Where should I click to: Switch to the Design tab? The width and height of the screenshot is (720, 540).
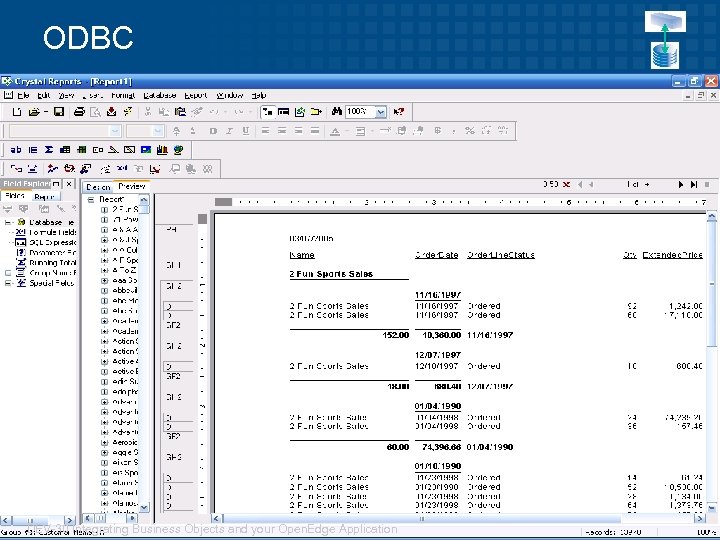tap(98, 187)
